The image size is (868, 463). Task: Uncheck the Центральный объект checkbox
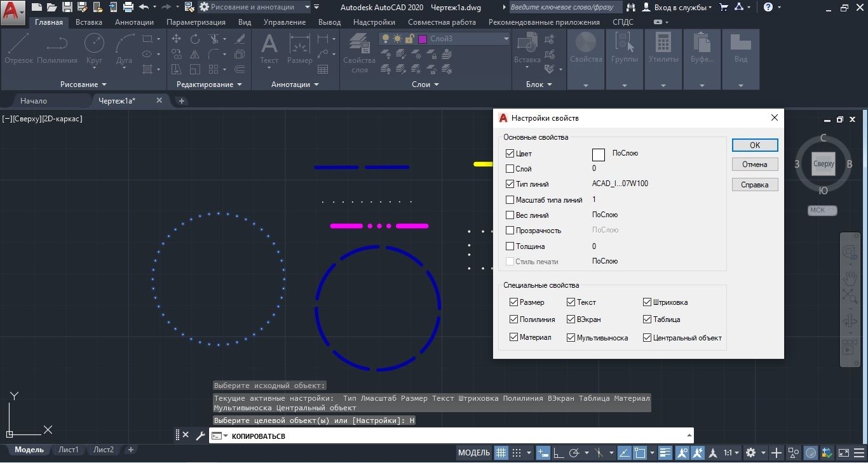tap(647, 338)
